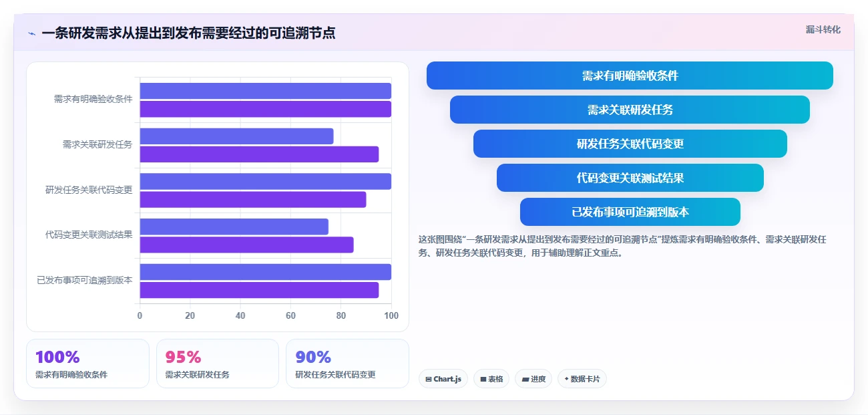This screenshot has width=868, height=415.
Task: Click the upper indigo bar for 代码变更关联测试结果
Action: 234,227
